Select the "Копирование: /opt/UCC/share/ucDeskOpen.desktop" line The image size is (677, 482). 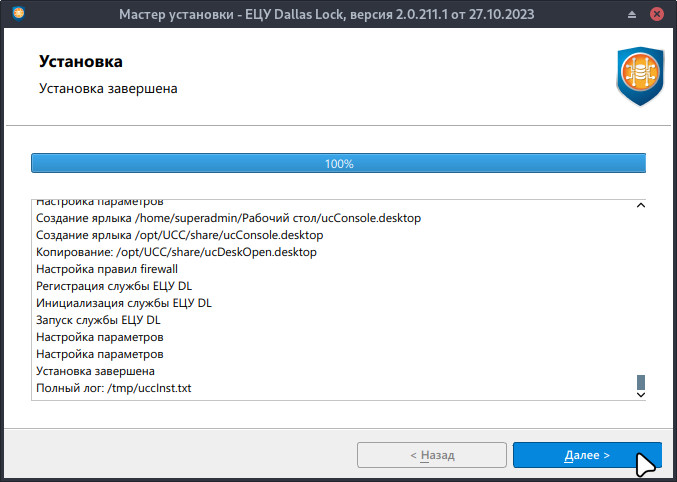click(176, 252)
